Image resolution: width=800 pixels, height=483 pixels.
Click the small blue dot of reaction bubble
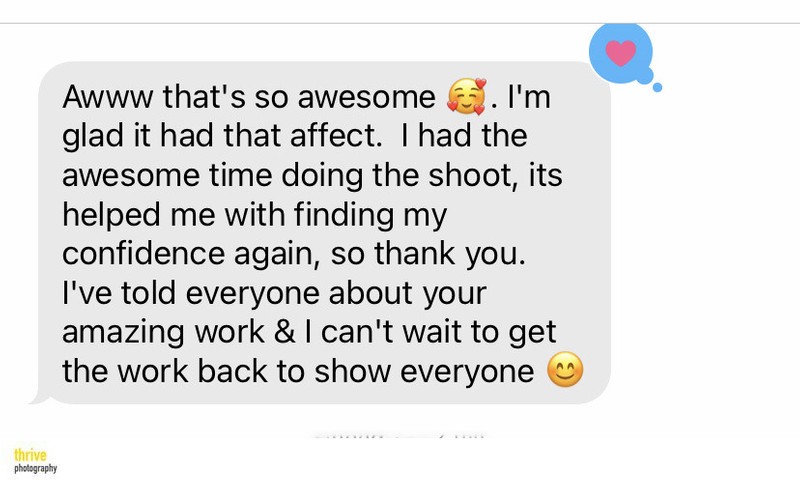point(657,87)
